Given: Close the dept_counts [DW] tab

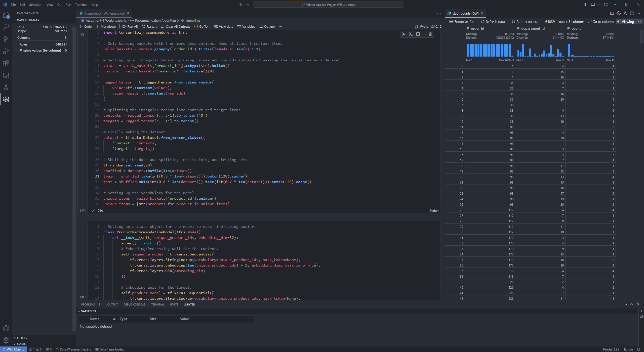Looking at the screenshot, I should pos(482,13).
